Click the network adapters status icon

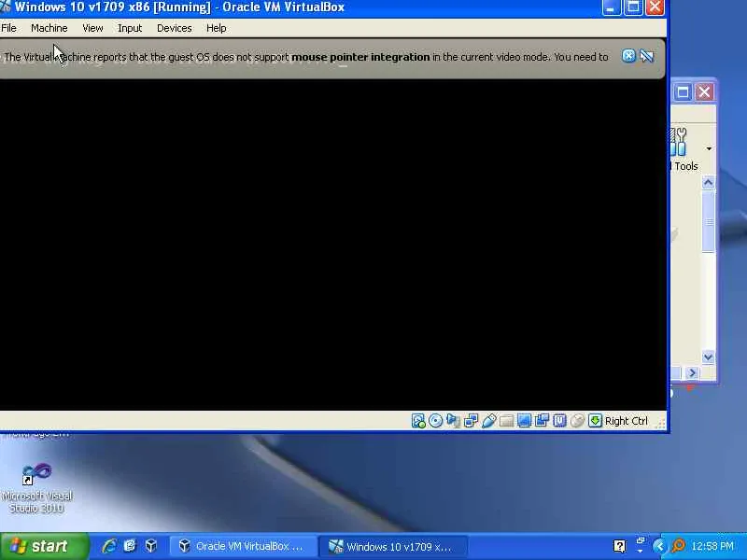471,421
